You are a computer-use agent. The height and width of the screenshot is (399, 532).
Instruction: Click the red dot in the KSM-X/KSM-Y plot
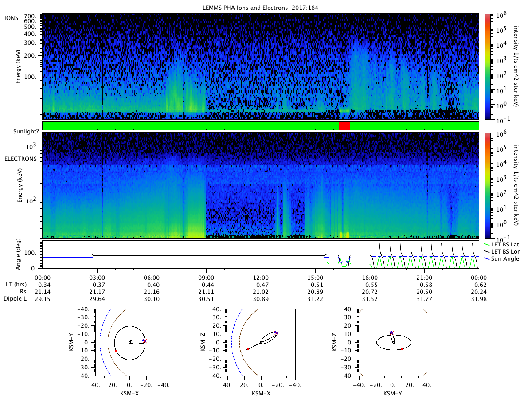point(116,351)
